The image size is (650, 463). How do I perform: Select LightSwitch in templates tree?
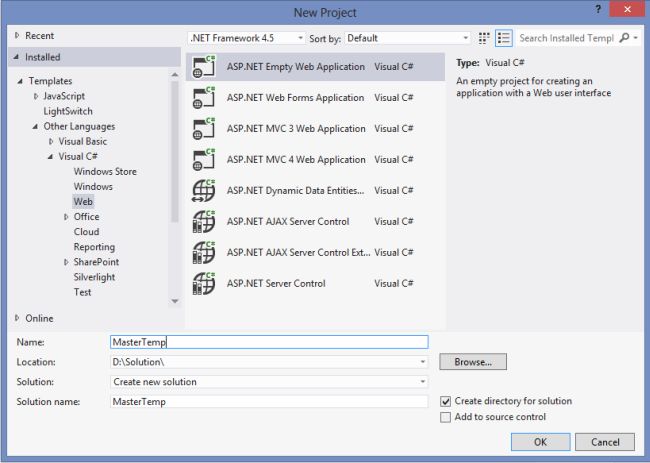68,111
